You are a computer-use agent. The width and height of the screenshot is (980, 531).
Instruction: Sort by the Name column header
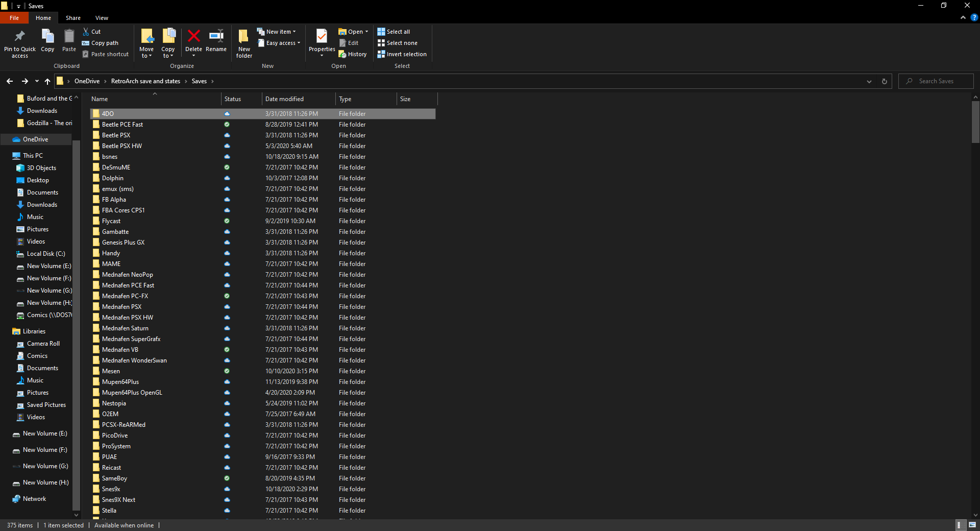coord(155,99)
